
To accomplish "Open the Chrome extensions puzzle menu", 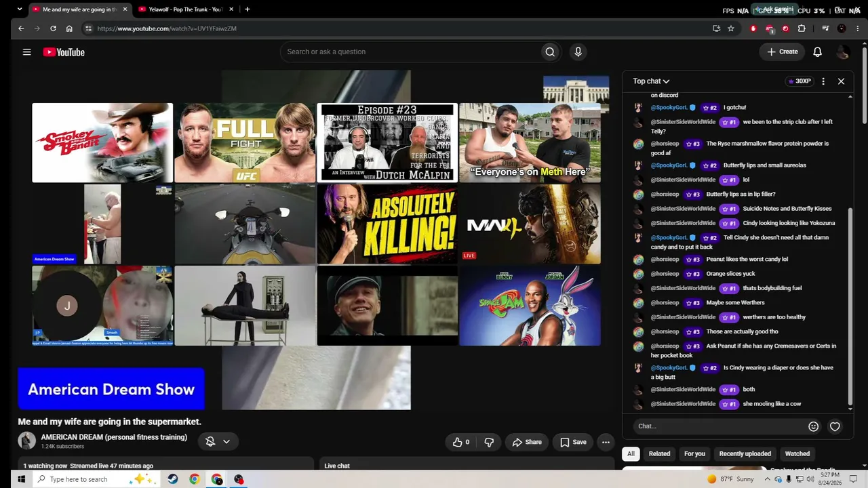I will (802, 28).
